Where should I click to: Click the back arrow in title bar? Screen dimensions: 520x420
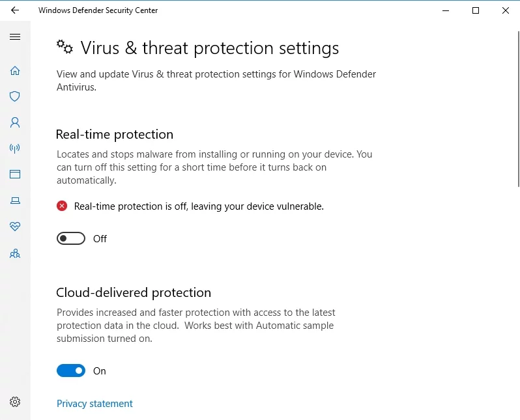pos(15,10)
